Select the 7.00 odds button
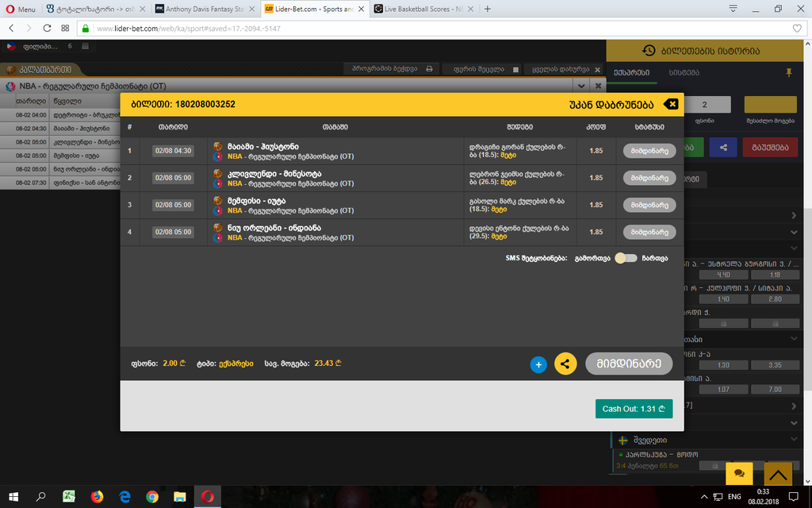This screenshot has width=812, height=508. click(776, 389)
